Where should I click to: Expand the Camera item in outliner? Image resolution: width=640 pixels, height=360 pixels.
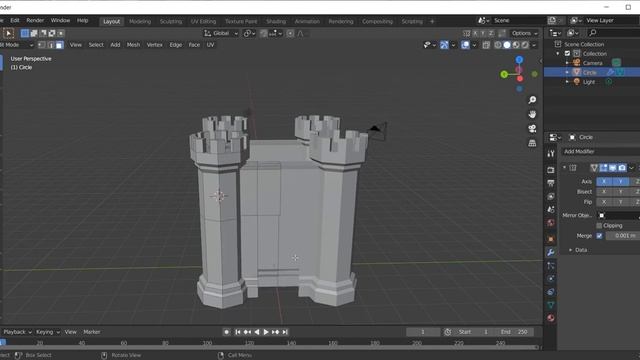click(567, 63)
